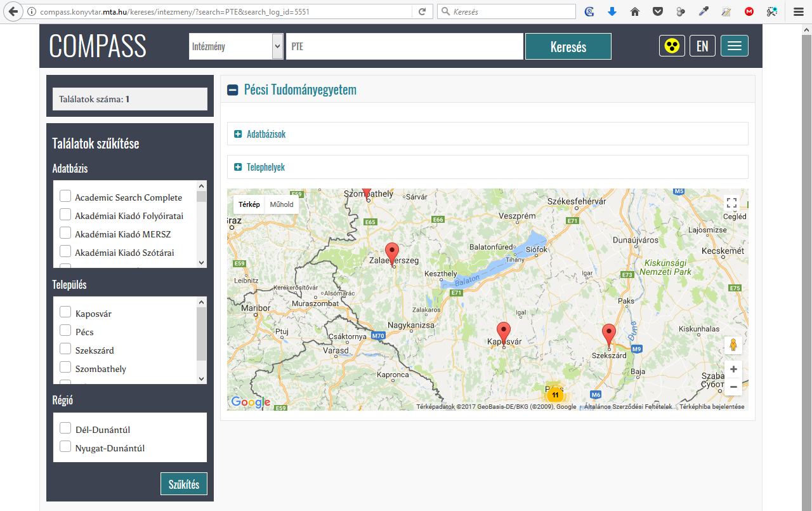812x511 pixels.
Task: Check the Szekszárd settlement checkbox
Action: pyautogui.click(x=65, y=349)
